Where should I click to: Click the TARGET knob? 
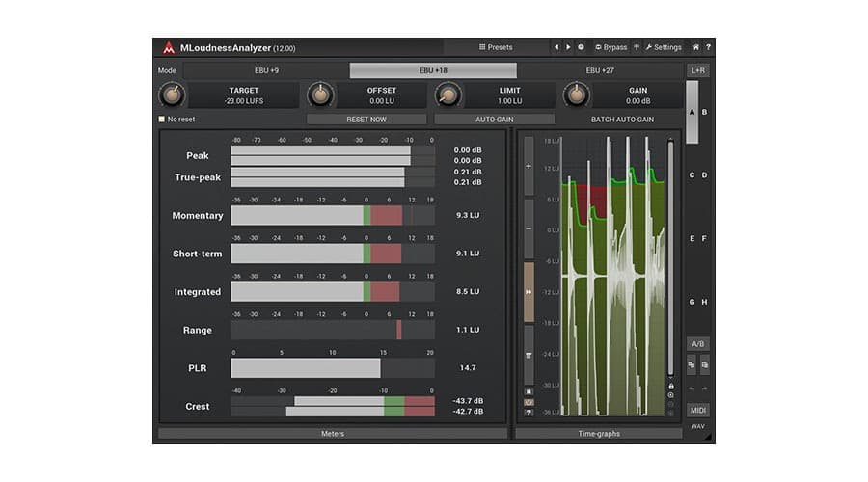coord(173,95)
